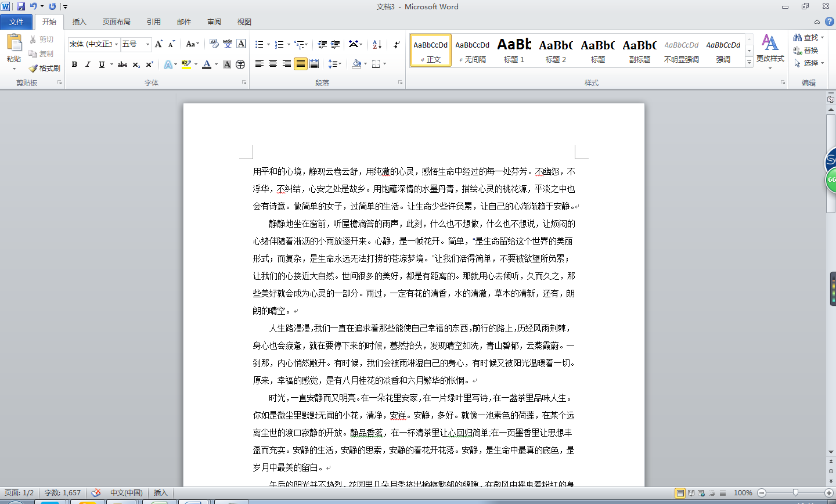Switch to the 页面布局 (Page Layout) tab
Screen dimensions: 836x504
pos(117,22)
